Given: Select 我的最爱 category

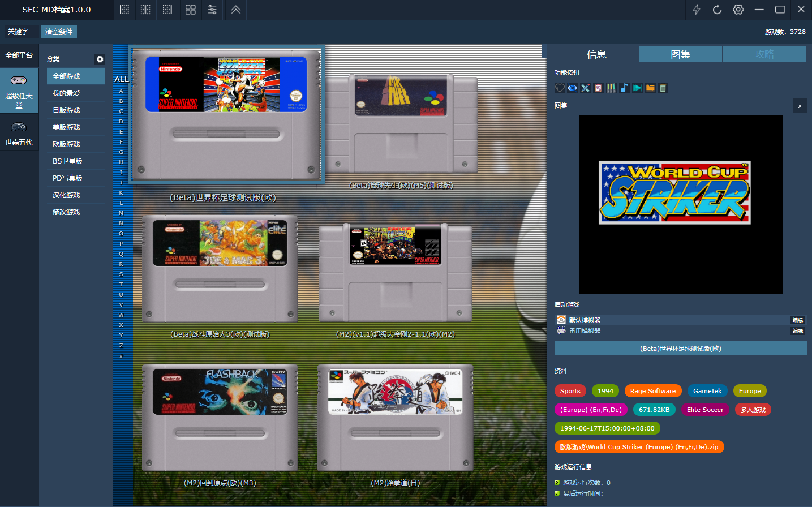Looking at the screenshot, I should tap(76, 93).
